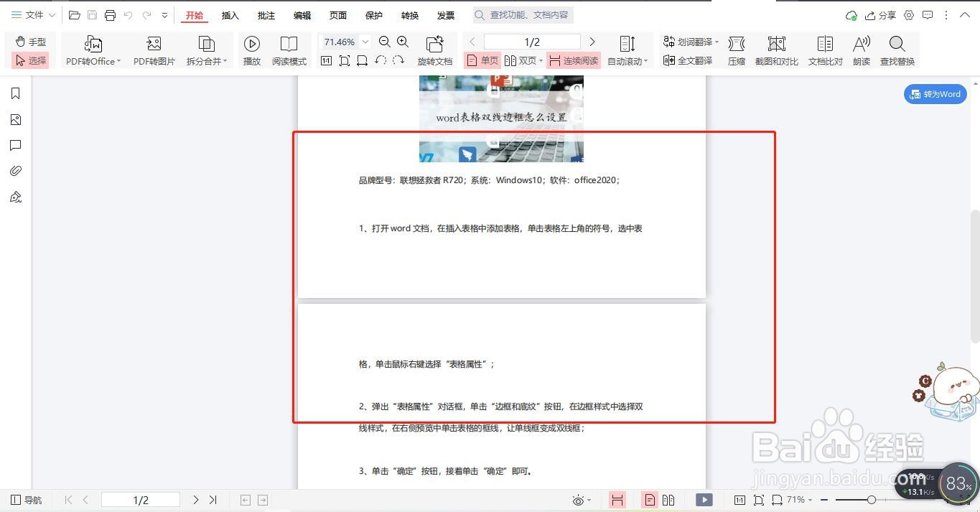This screenshot has height=512, width=980.
Task: Toggle 连续阅读 continuous reading mode
Action: tap(573, 60)
